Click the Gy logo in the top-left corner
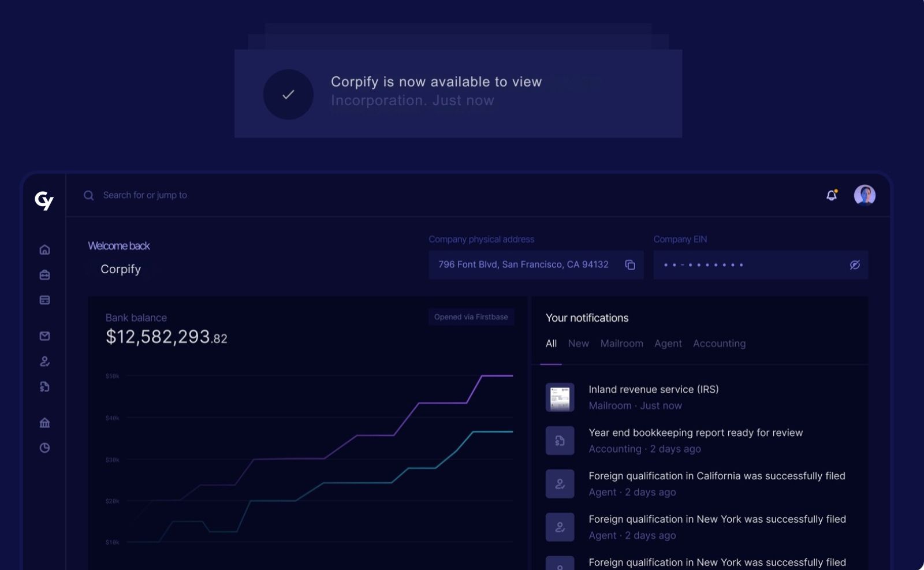This screenshot has width=924, height=570. (x=44, y=201)
